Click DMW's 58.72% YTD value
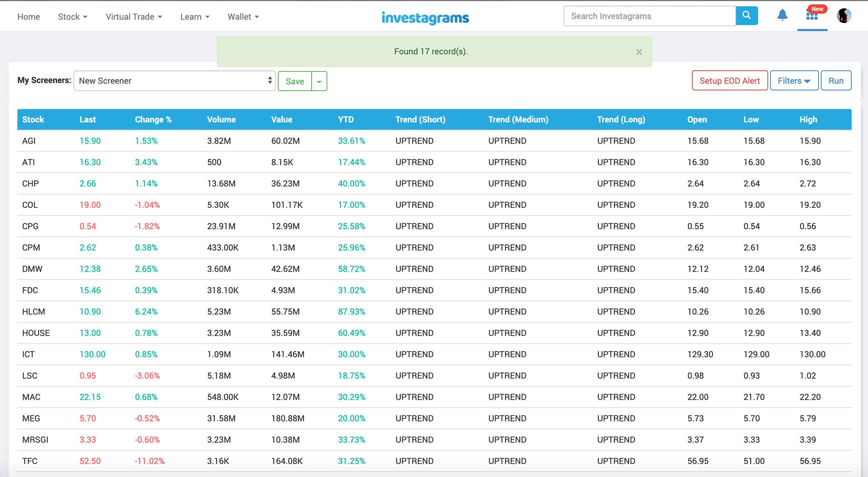 tap(352, 269)
